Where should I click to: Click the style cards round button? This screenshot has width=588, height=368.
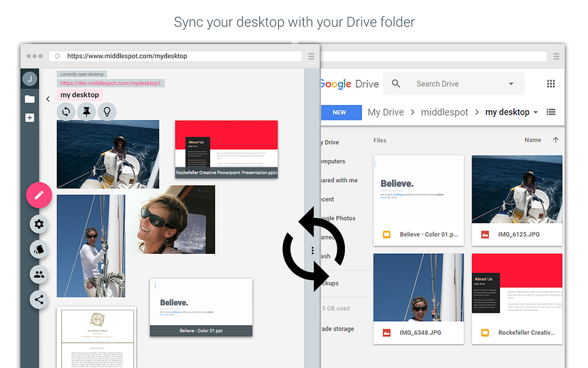[39, 250]
